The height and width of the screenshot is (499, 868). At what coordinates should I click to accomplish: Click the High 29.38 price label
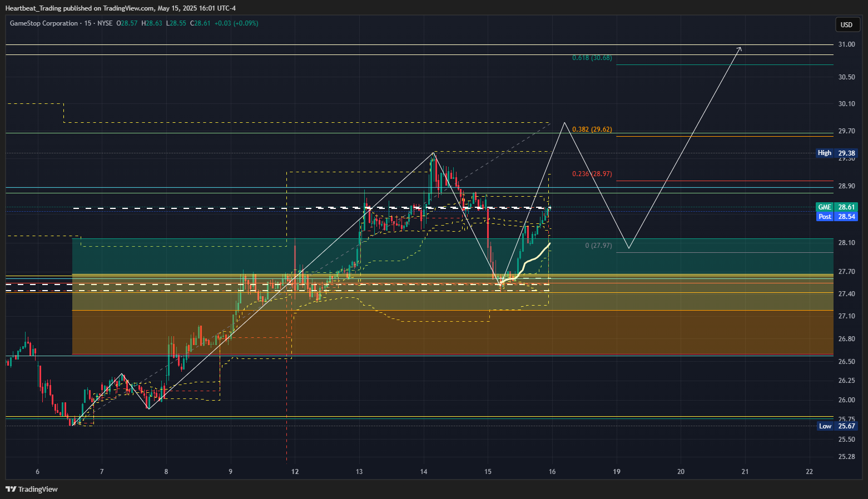837,153
